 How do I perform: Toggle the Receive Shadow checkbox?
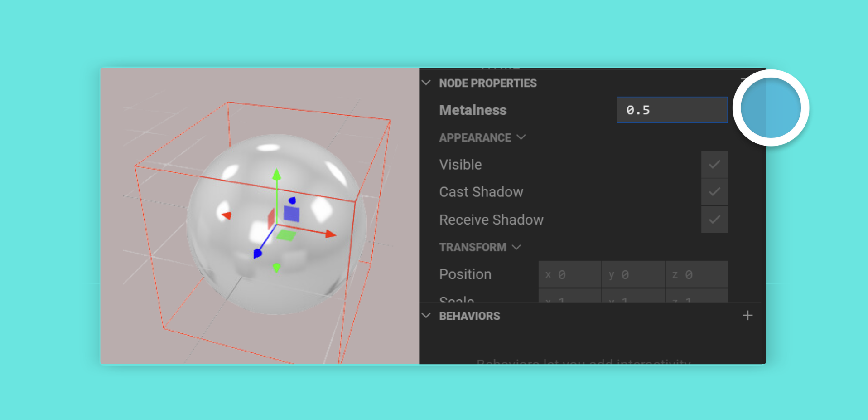[x=714, y=220]
